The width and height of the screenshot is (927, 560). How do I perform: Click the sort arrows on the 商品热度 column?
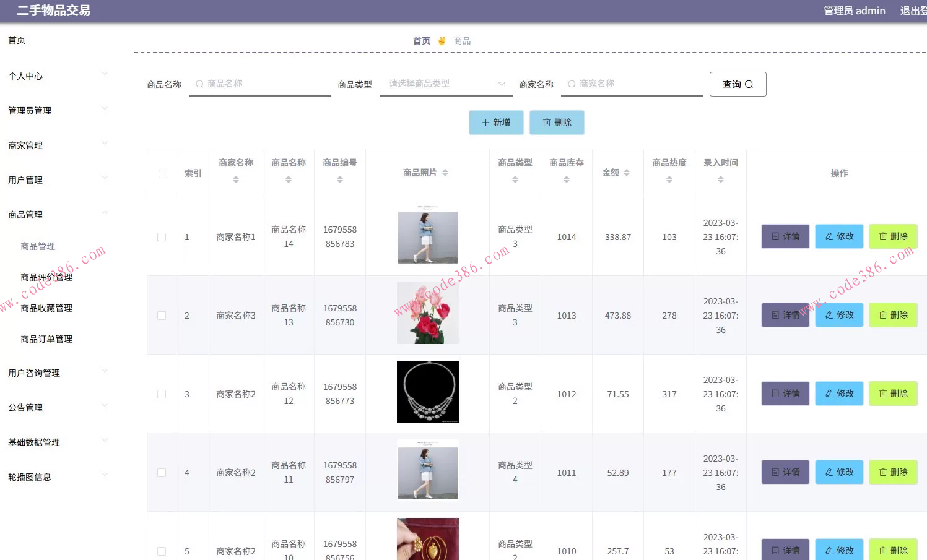click(669, 178)
